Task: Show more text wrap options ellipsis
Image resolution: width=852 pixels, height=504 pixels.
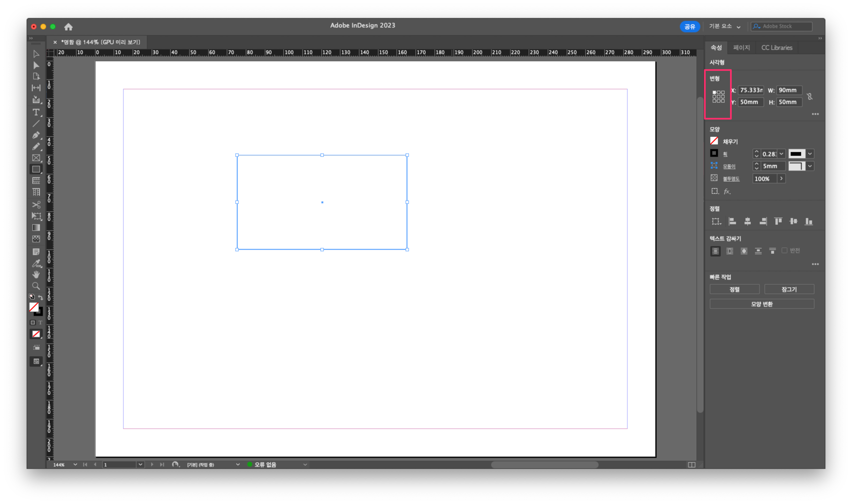Action: [815, 264]
